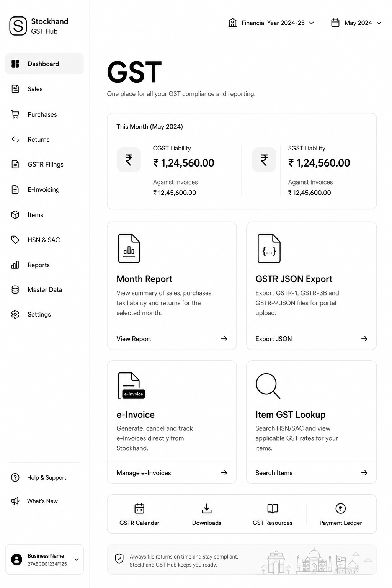Click the Reports bar chart icon
This screenshot has height=588, width=392.
tap(15, 265)
